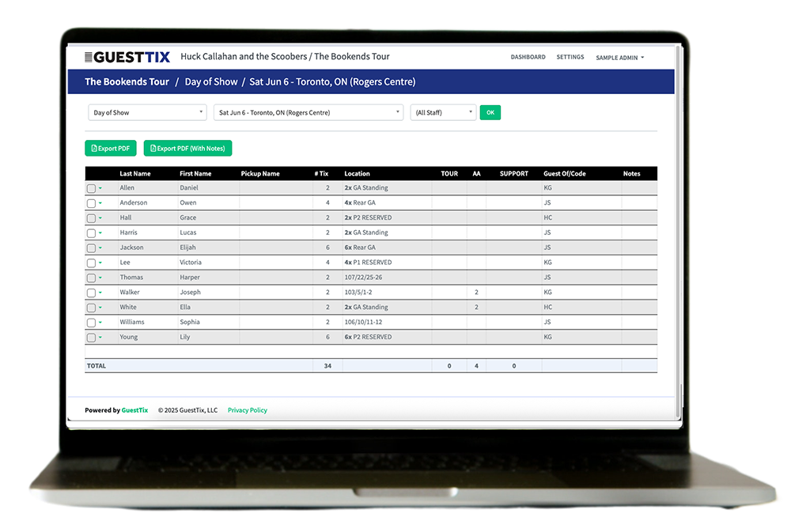The height and width of the screenshot is (532, 791).
Task: Open the green arrow menu for Anderson
Action: tap(100, 204)
